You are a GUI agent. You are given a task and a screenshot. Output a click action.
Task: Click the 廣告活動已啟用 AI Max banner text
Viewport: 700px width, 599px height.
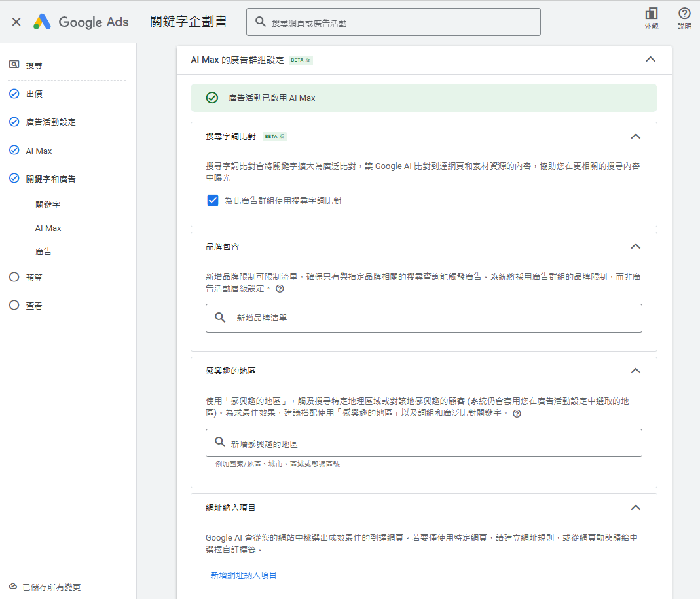point(272,98)
